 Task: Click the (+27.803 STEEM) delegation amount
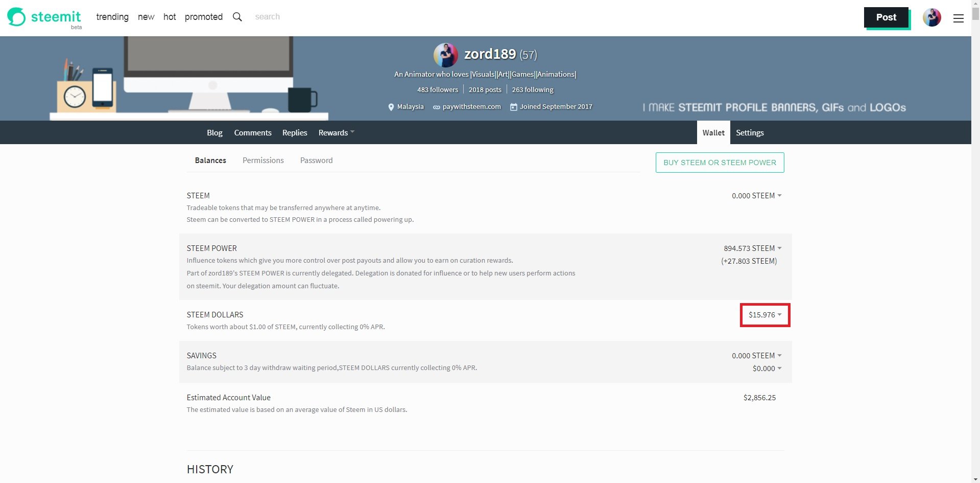[x=749, y=261]
